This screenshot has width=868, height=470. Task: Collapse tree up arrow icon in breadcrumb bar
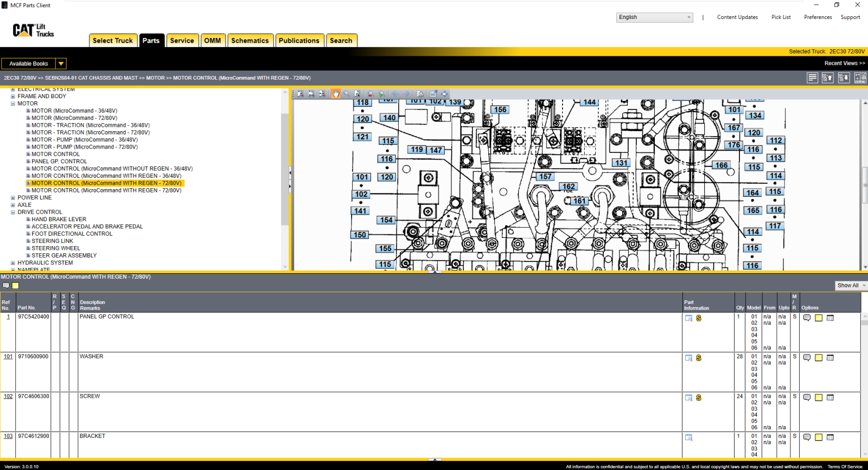(828, 78)
